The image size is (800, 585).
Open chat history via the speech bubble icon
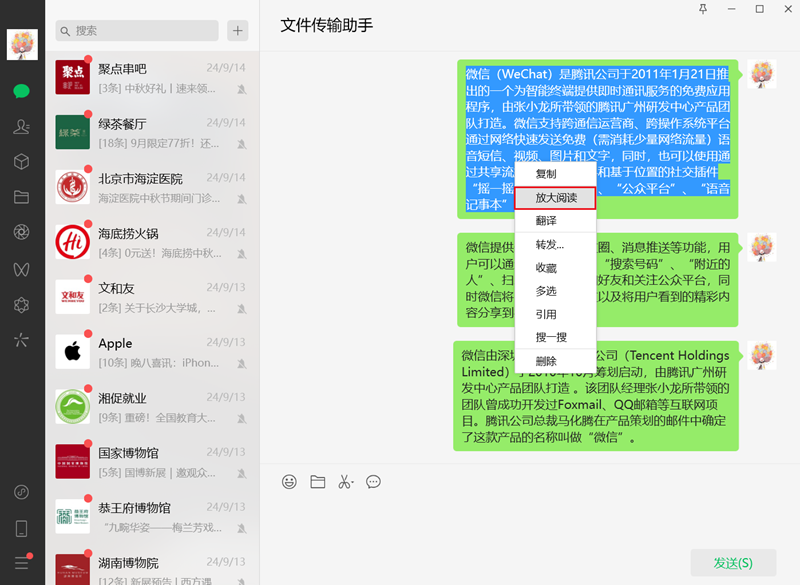pyautogui.click(x=373, y=481)
